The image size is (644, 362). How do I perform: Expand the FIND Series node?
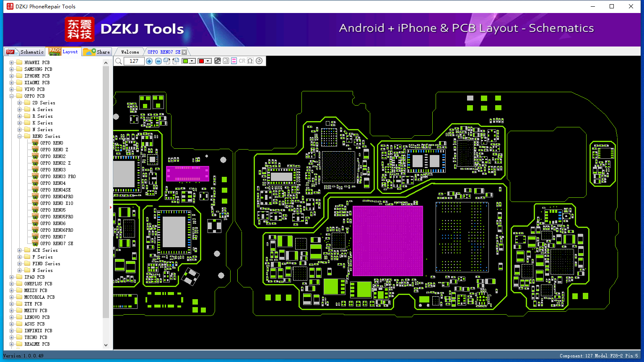(x=20, y=264)
